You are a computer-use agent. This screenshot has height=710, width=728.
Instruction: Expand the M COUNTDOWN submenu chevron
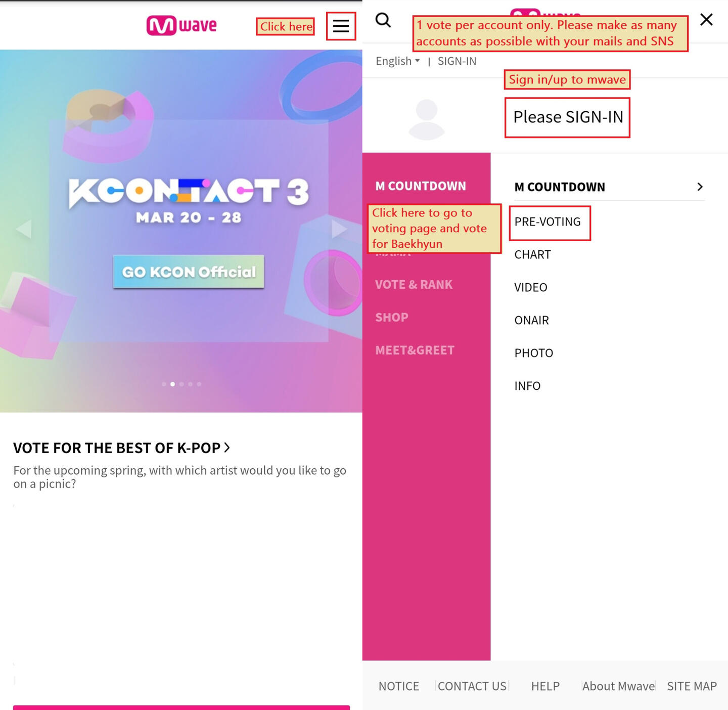(x=700, y=187)
